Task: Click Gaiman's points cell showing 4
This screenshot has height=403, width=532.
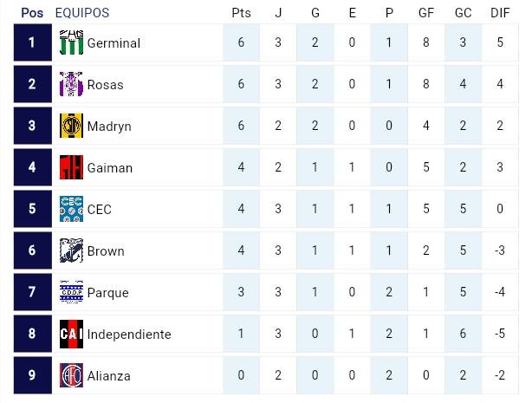Action: pos(241,168)
